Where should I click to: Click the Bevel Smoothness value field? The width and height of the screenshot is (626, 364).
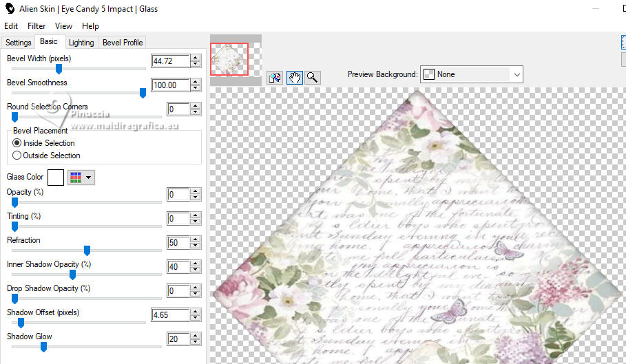point(171,85)
